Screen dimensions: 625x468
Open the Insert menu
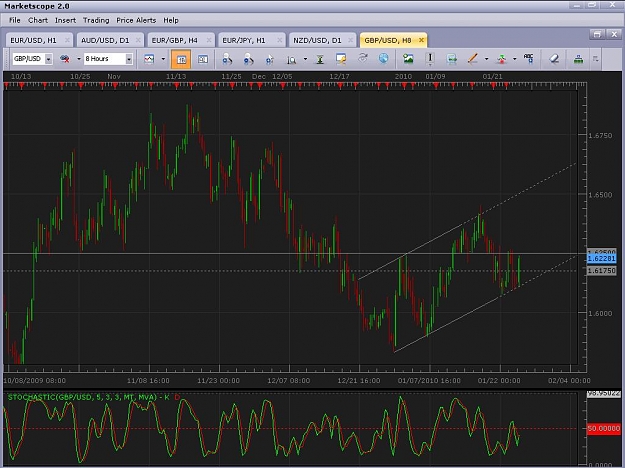(x=65, y=20)
